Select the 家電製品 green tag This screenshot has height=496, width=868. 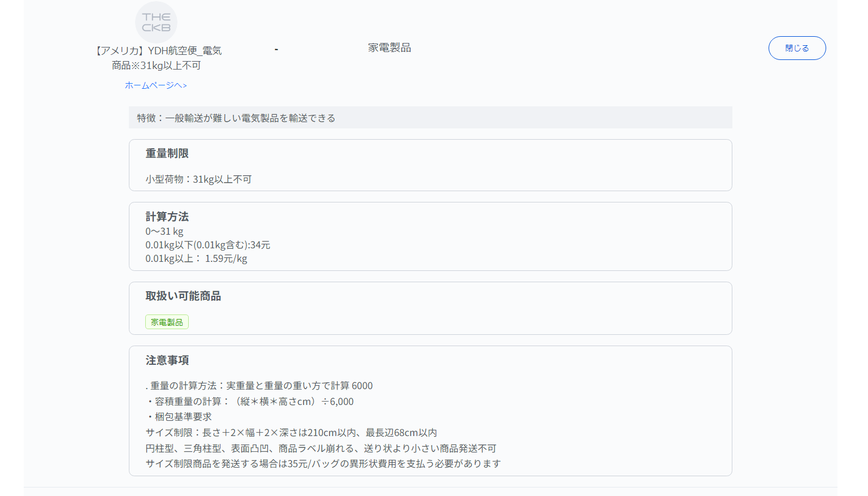tap(167, 322)
